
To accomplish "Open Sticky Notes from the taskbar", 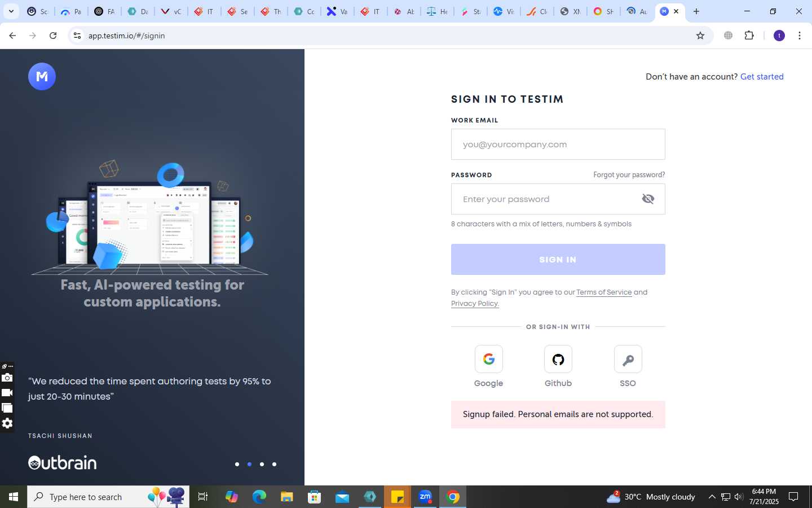I will point(398,497).
